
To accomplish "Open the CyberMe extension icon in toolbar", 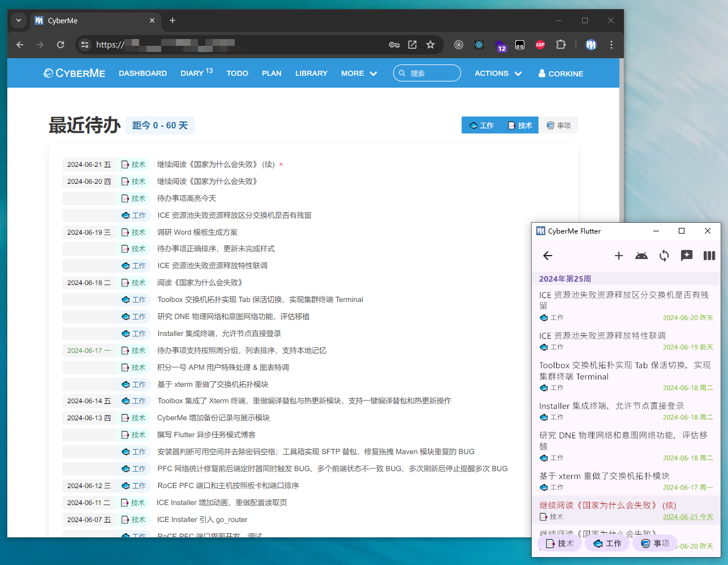I will 591,45.
